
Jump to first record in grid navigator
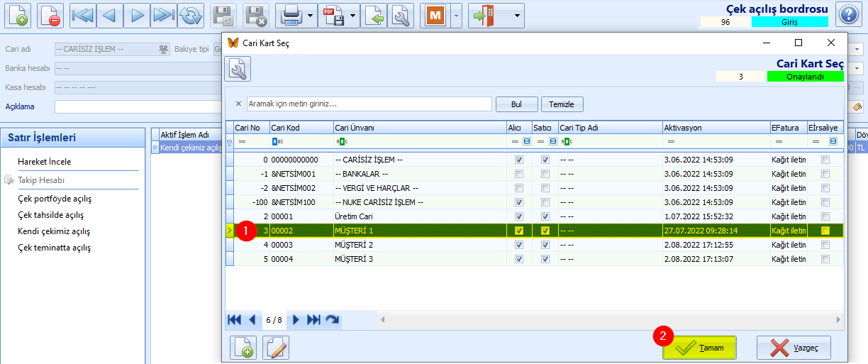point(234,320)
